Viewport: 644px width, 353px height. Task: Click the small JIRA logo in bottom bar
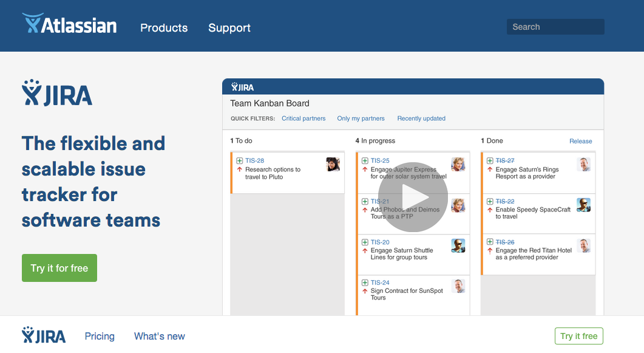tap(44, 335)
